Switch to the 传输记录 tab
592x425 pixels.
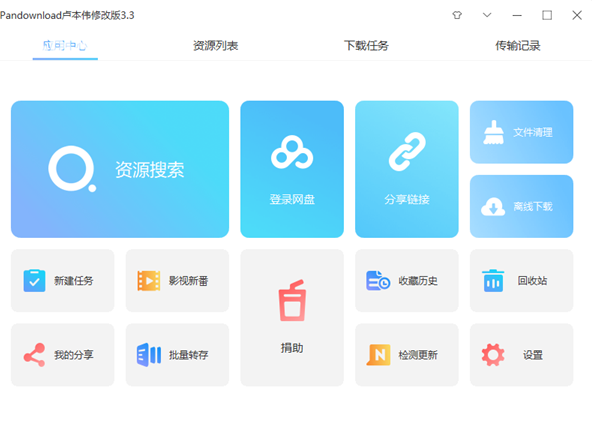[x=518, y=46]
